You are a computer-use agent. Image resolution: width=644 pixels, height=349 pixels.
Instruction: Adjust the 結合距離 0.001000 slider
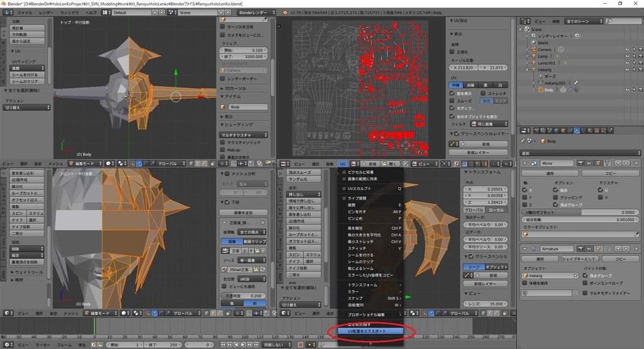pos(580,219)
